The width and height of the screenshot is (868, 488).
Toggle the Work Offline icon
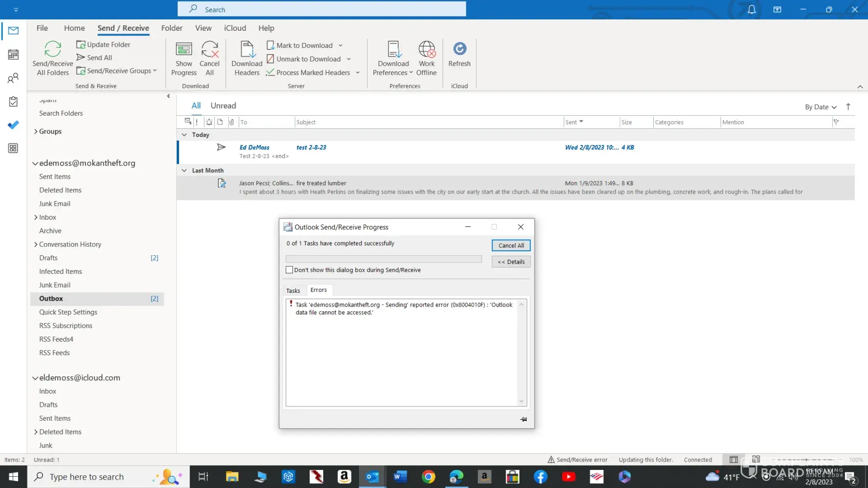[426, 50]
